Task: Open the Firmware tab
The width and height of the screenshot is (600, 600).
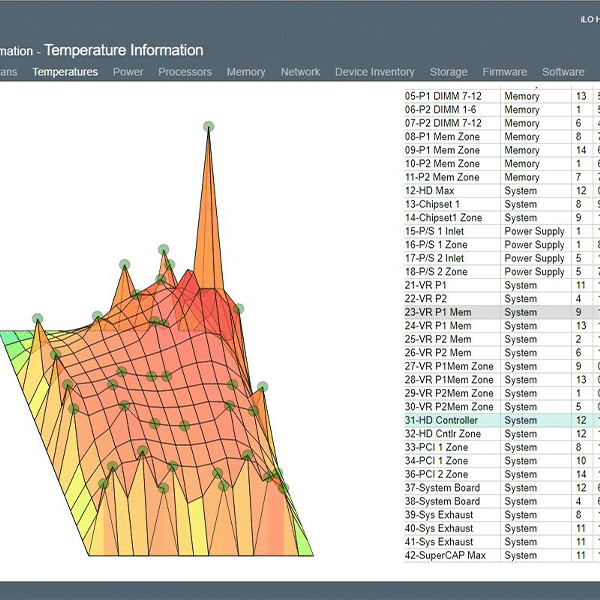Action: click(x=505, y=72)
